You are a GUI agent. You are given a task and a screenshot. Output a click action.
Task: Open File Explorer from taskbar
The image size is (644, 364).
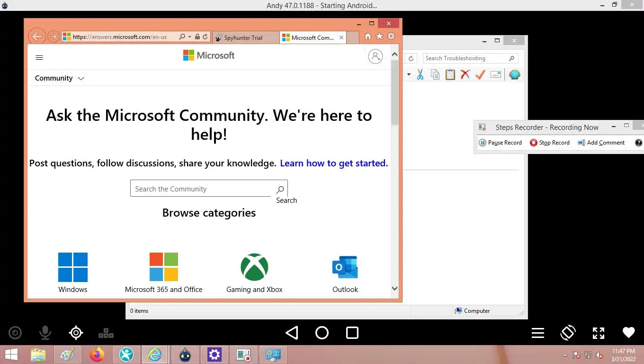tap(38, 355)
